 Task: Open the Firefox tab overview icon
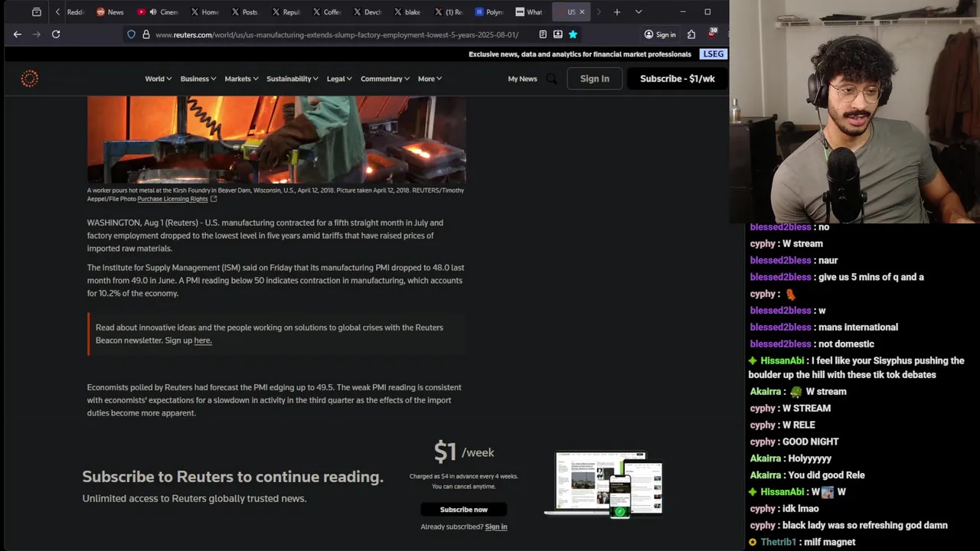(36, 12)
